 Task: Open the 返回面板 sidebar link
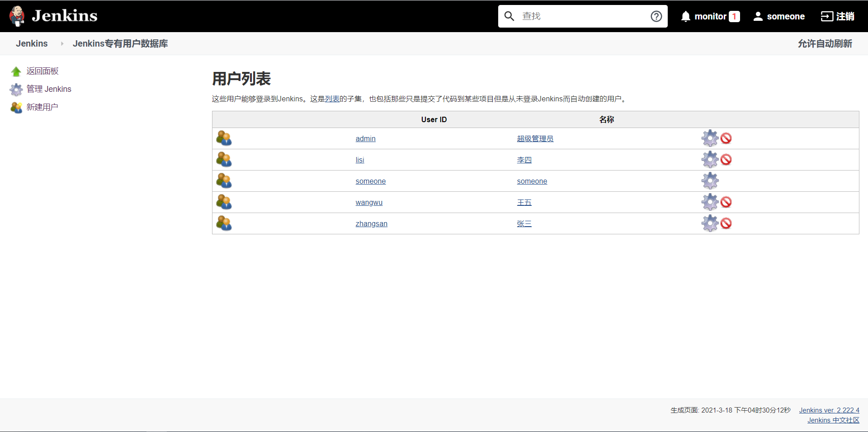click(x=42, y=71)
